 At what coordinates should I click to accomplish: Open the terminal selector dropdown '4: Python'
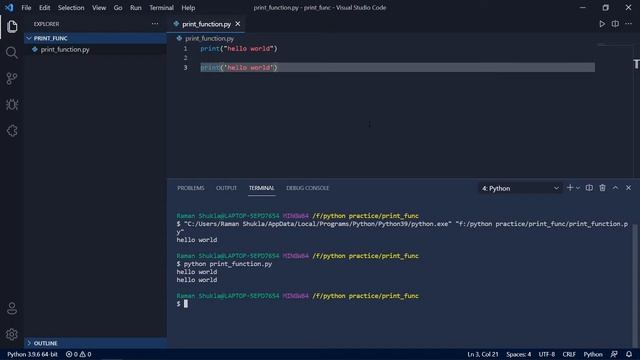[520, 188]
